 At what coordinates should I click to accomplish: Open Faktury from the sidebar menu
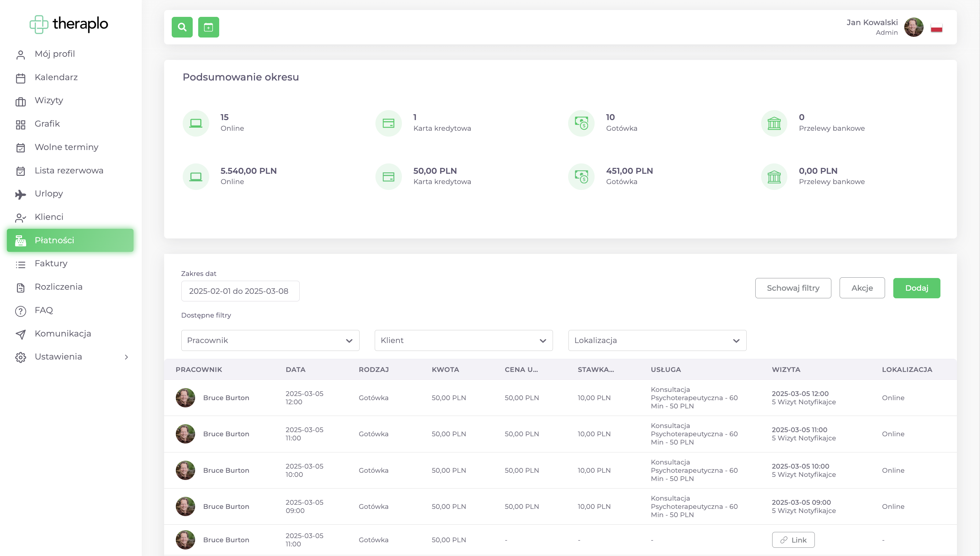(51, 264)
